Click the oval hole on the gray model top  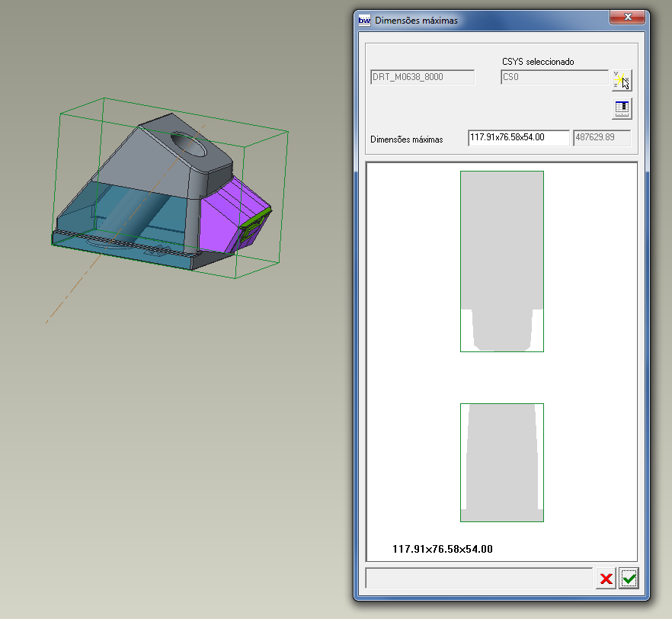[x=189, y=145]
